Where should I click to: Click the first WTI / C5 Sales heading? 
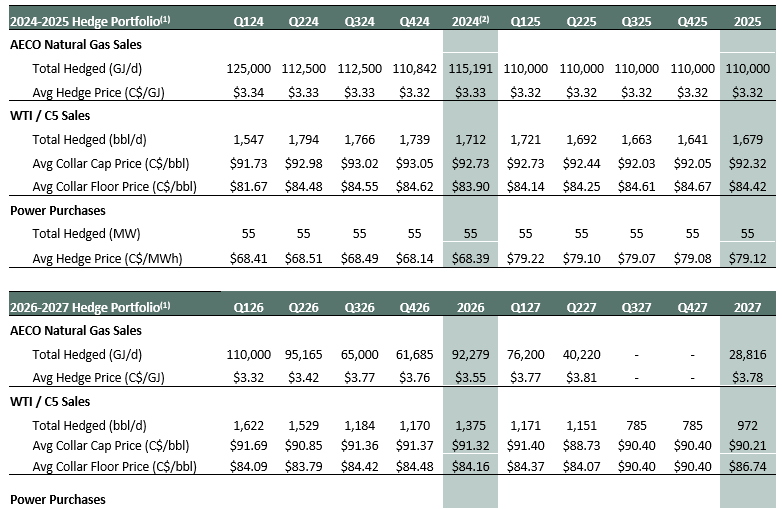tap(50, 116)
